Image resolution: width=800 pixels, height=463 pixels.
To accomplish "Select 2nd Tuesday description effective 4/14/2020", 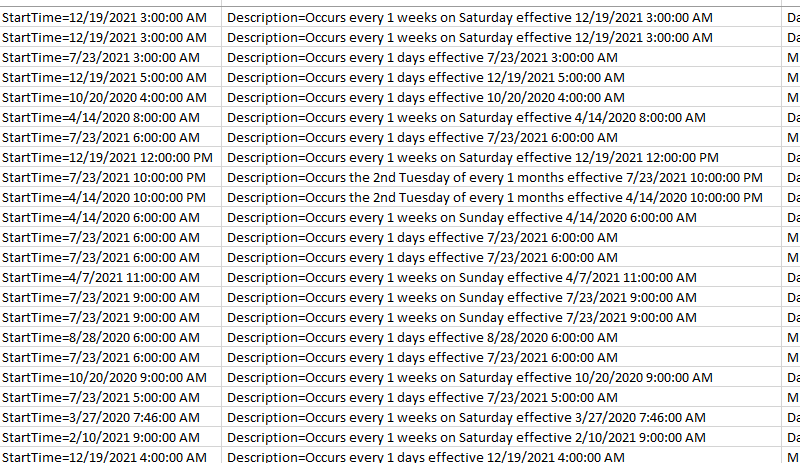I will (502, 198).
